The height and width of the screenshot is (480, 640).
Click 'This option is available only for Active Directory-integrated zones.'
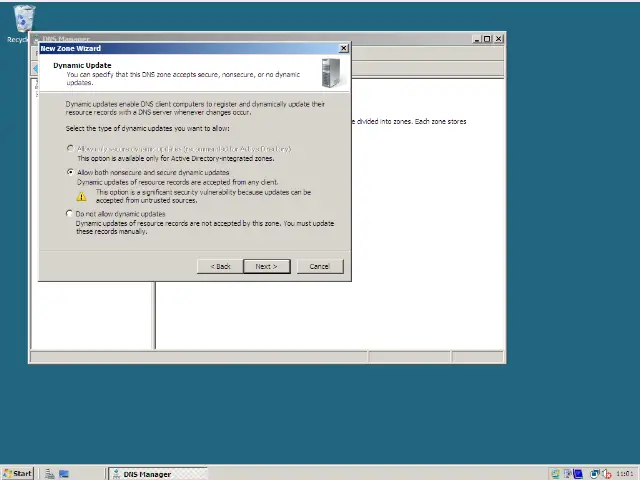(176, 158)
